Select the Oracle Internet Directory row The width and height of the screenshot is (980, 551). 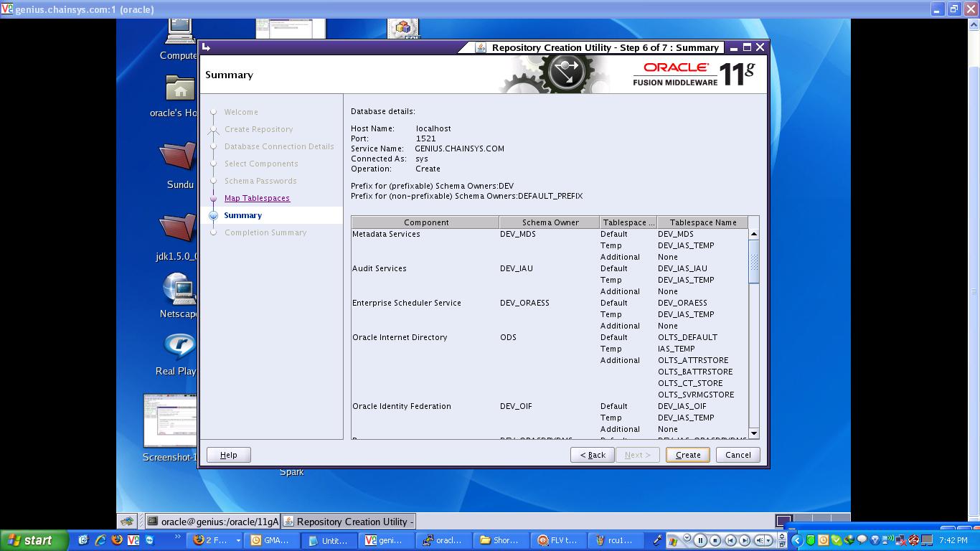click(x=550, y=337)
